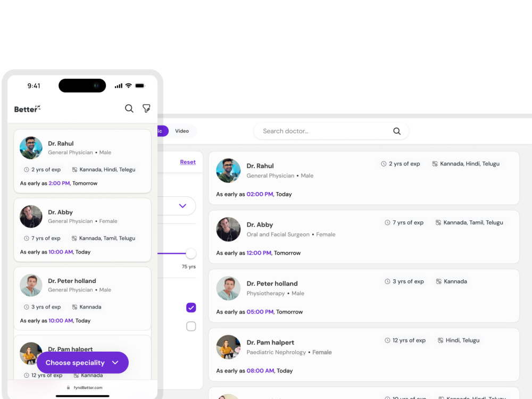
Task: Open Dr. Peter holland's avatar in desktop list
Action: click(228, 288)
